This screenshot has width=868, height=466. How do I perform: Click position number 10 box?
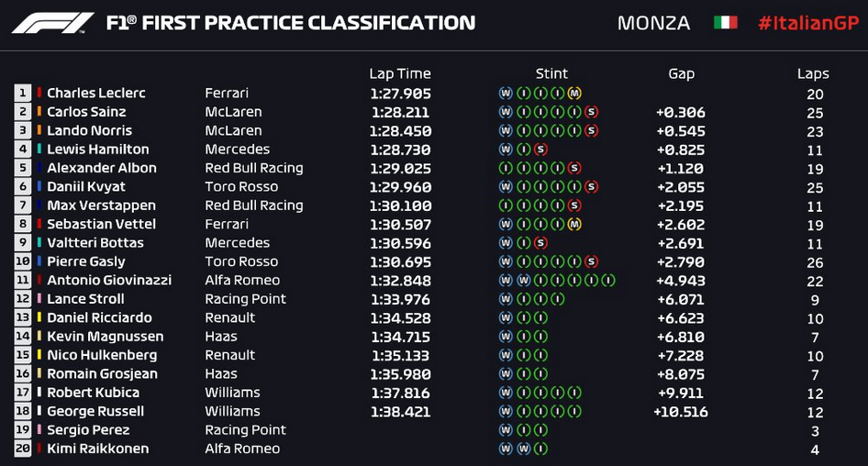point(22,261)
